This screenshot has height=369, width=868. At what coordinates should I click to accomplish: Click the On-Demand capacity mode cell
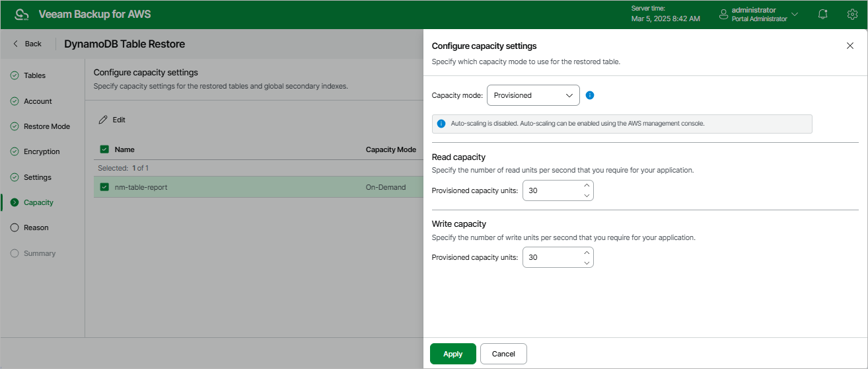click(386, 187)
